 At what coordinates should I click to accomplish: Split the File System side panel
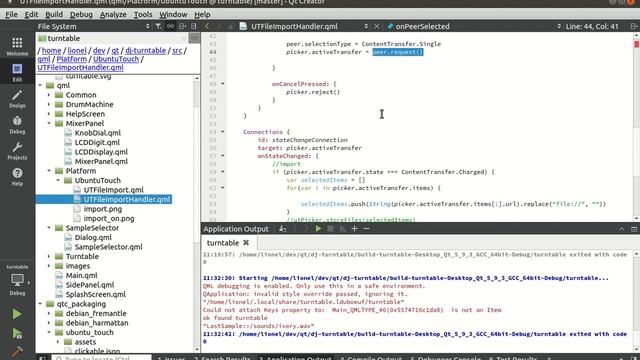182,26
